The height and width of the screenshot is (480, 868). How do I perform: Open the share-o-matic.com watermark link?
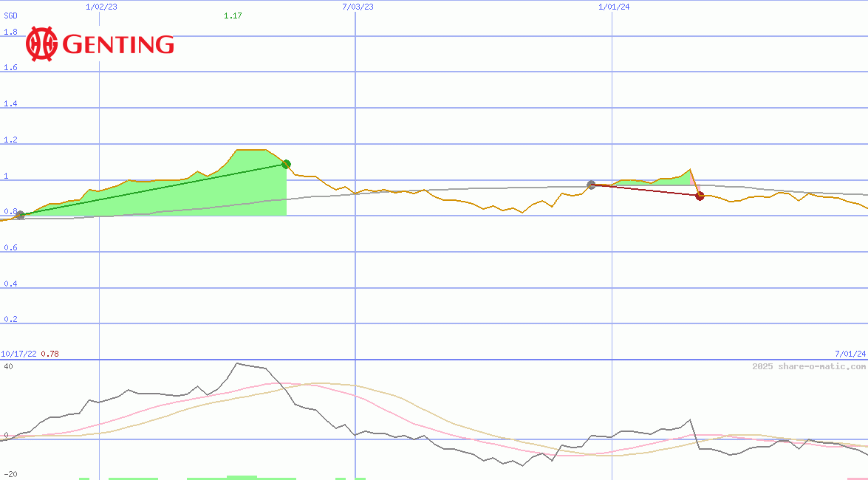pyautogui.click(x=809, y=366)
